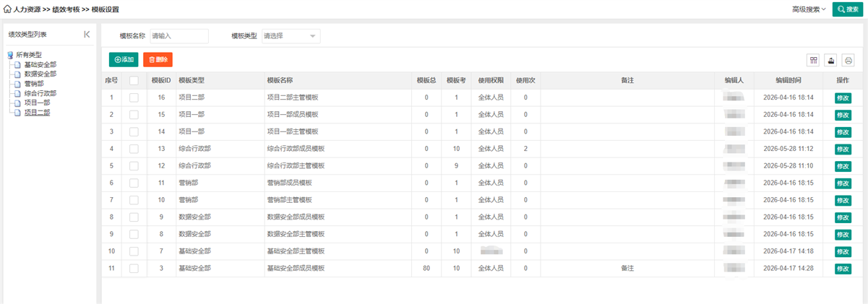The width and height of the screenshot is (868, 304).
Task: Click the 模板ID column header
Action: tap(161, 80)
